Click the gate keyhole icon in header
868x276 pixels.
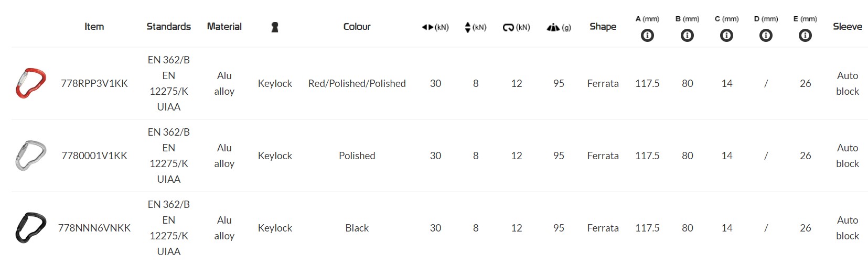point(274,27)
